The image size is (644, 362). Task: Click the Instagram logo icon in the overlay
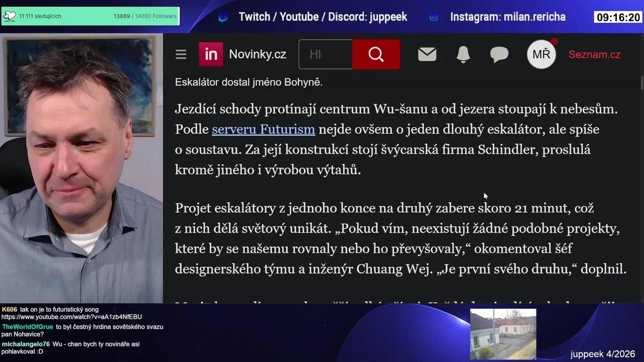coord(434,17)
